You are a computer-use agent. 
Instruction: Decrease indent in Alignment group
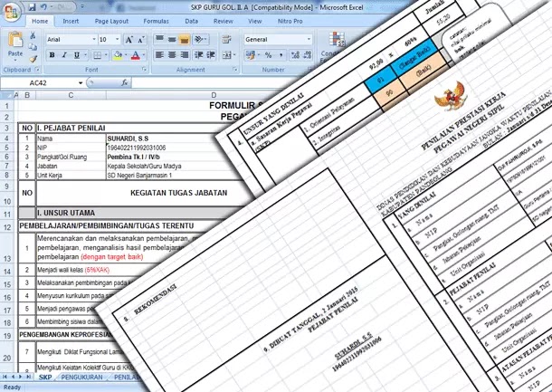tap(199, 55)
